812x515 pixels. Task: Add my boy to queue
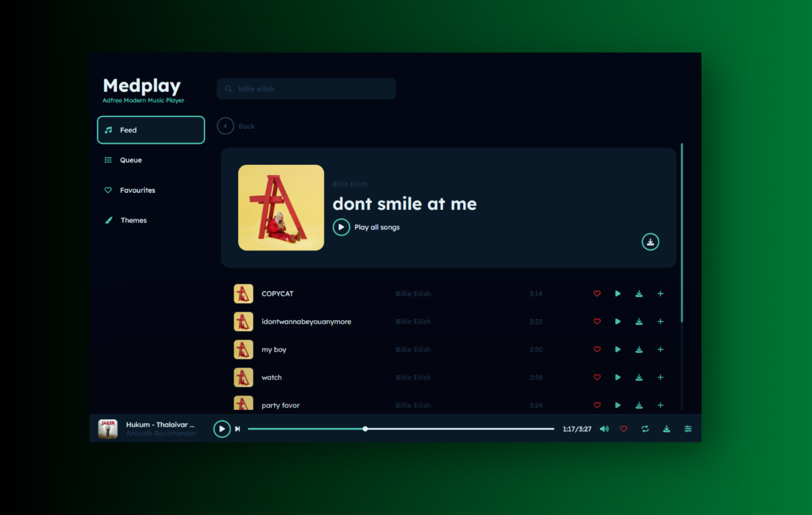coord(660,350)
